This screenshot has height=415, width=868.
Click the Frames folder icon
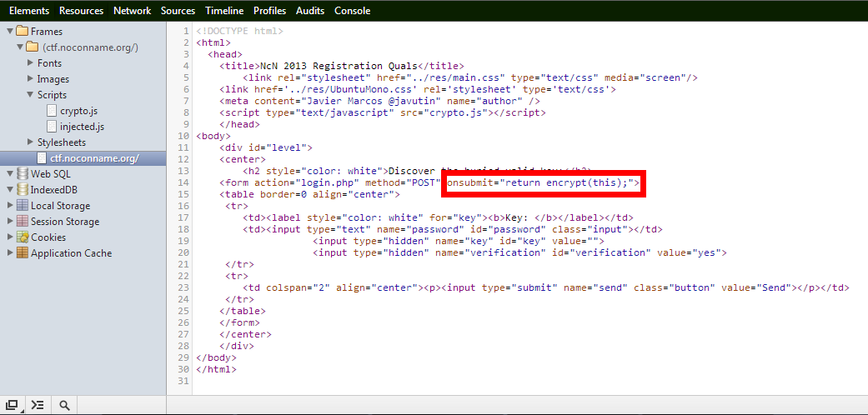click(x=23, y=31)
